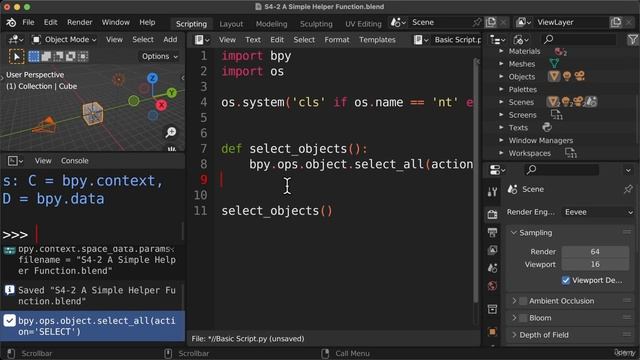Choose the 'set new selection' mode icon
This screenshot has height=360, width=640.
click(34, 56)
